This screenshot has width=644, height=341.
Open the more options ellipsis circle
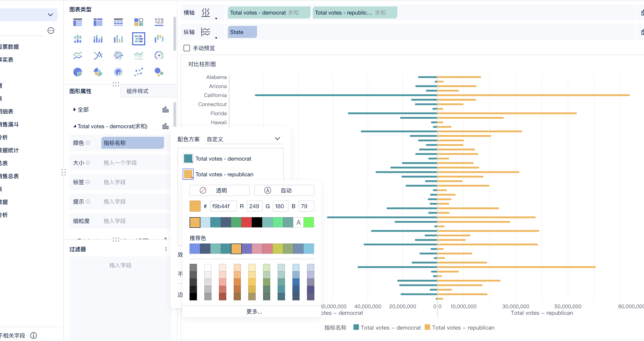pyautogui.click(x=51, y=30)
